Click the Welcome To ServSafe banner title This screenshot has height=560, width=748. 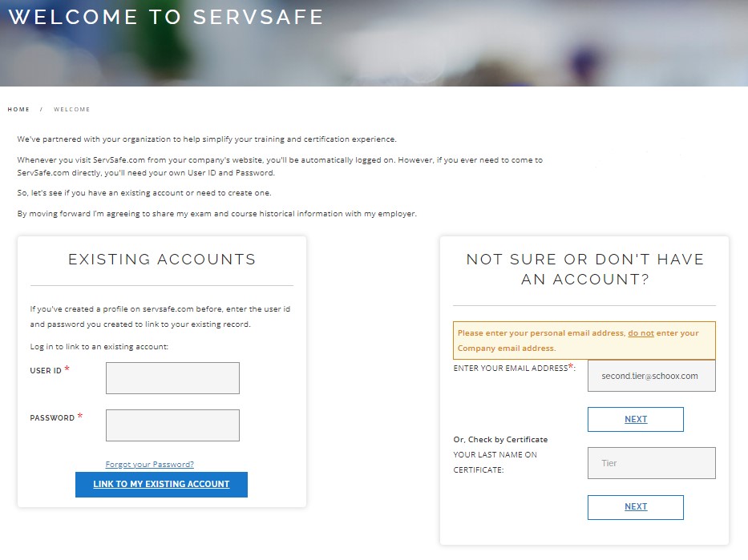166,17
